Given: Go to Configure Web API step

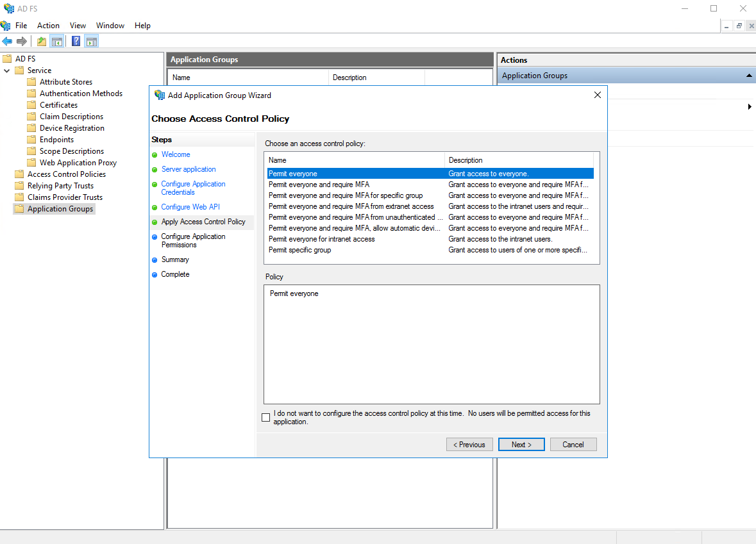Looking at the screenshot, I should pyautogui.click(x=190, y=207).
